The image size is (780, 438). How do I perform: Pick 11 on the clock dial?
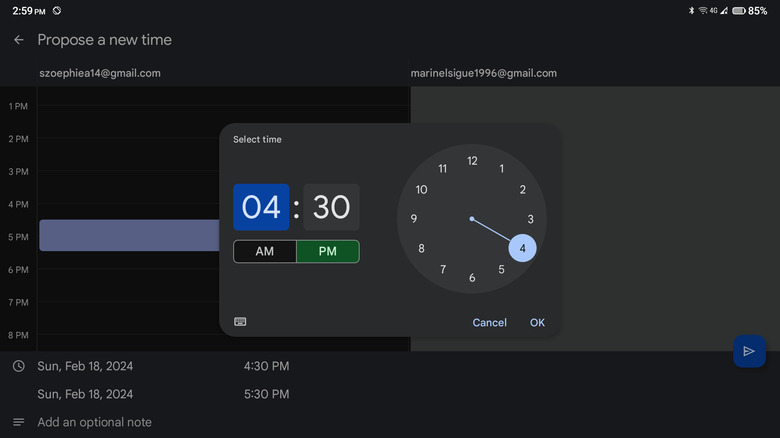[443, 169]
